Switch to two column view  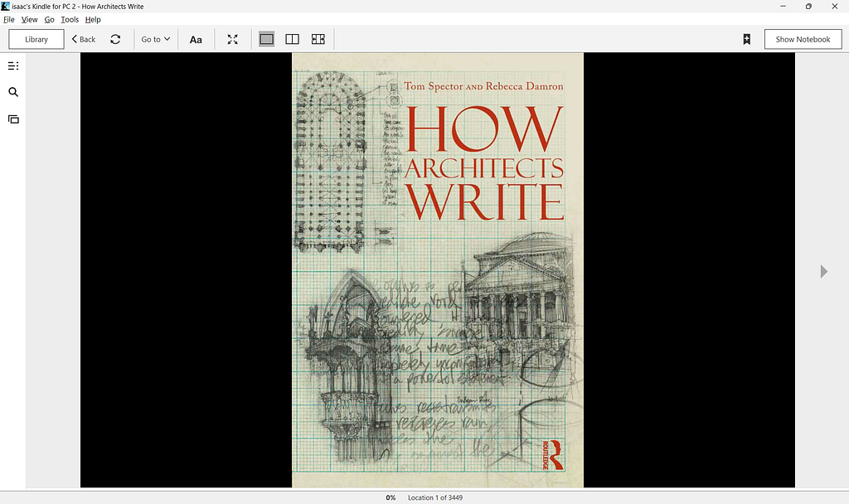[x=293, y=39]
